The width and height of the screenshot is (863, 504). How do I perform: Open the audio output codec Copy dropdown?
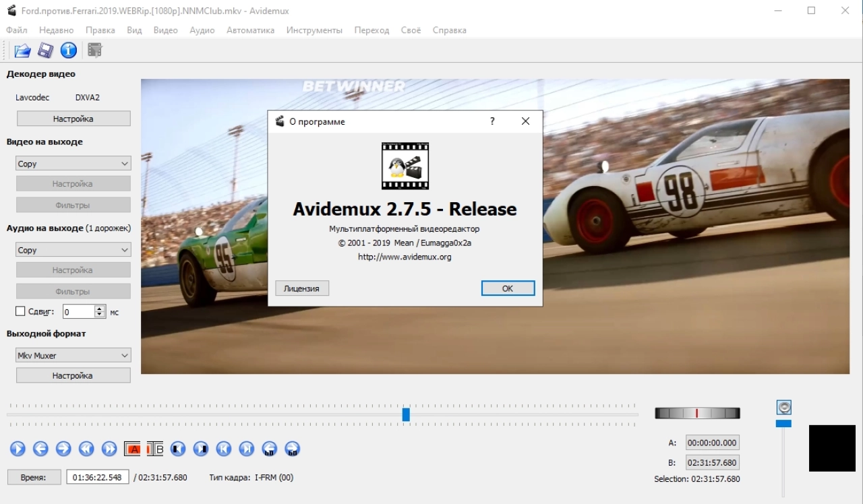click(x=73, y=250)
